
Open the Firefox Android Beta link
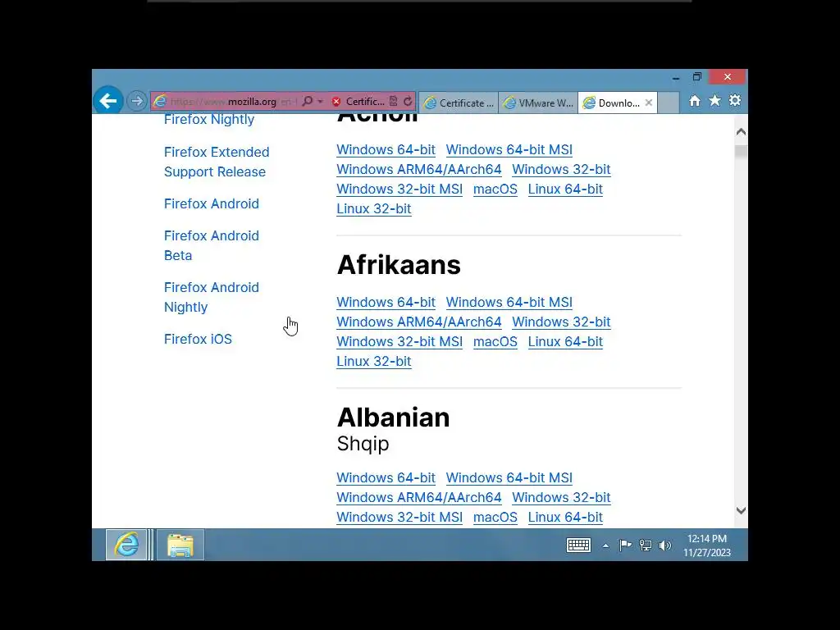[x=212, y=245]
